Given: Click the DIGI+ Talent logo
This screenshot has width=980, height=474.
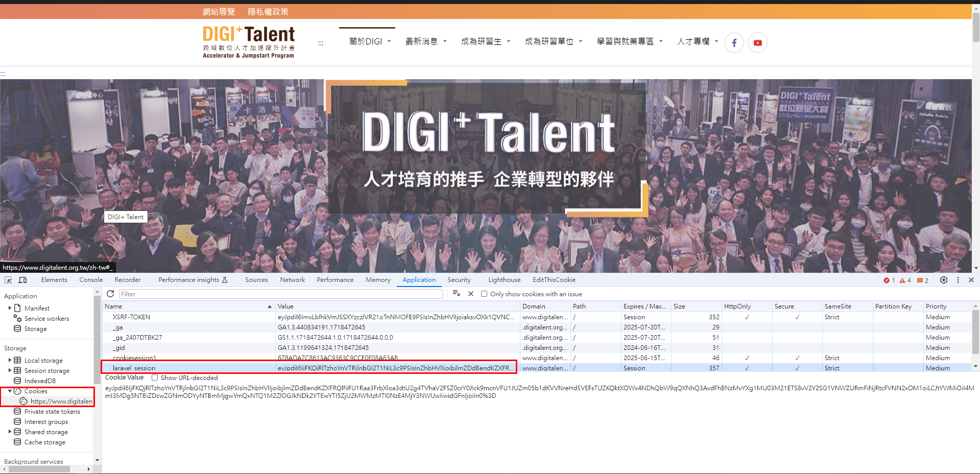Looking at the screenshot, I should click(249, 42).
